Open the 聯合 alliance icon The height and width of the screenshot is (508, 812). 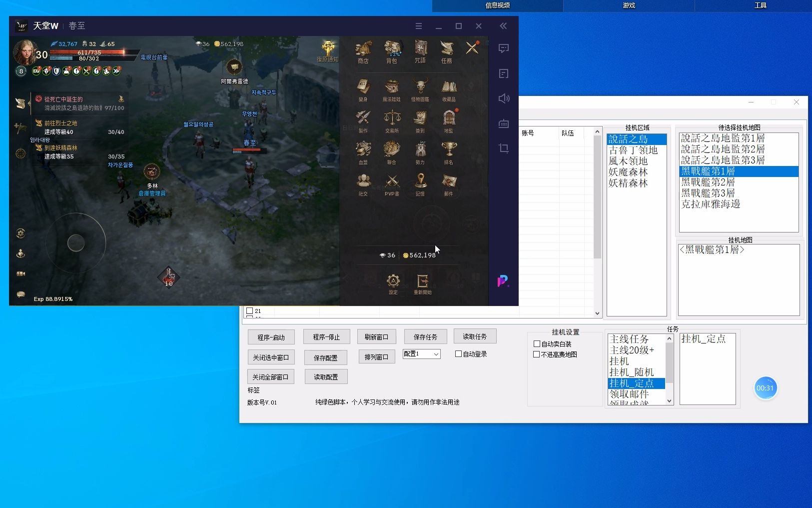392,152
